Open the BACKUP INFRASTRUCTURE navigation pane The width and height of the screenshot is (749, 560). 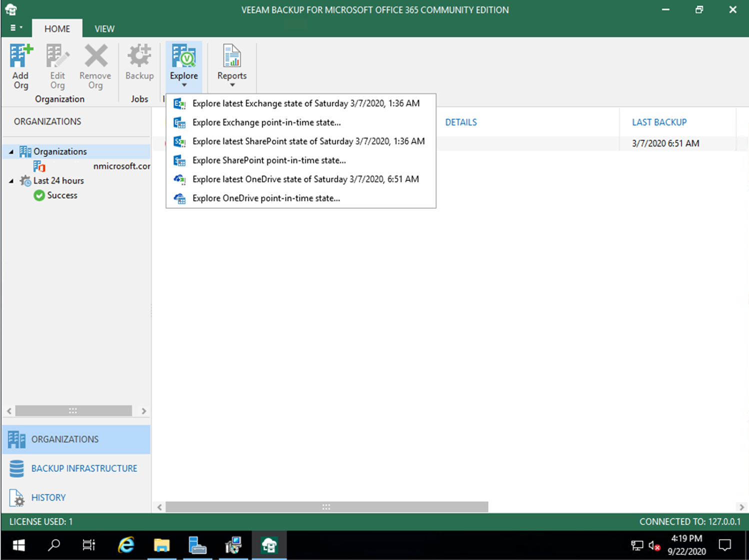tap(76, 469)
